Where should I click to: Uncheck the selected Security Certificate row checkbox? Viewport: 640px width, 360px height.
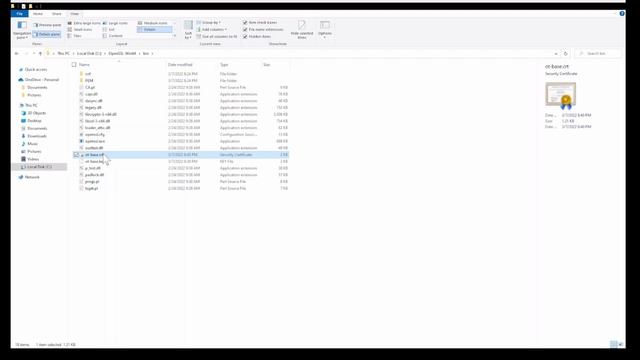tap(76, 155)
